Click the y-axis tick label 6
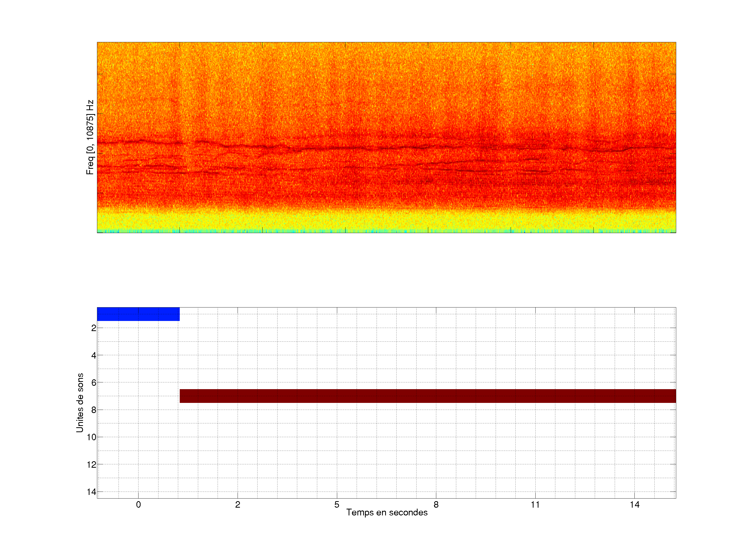Screen dimensions: 747x560 [x=94, y=383]
